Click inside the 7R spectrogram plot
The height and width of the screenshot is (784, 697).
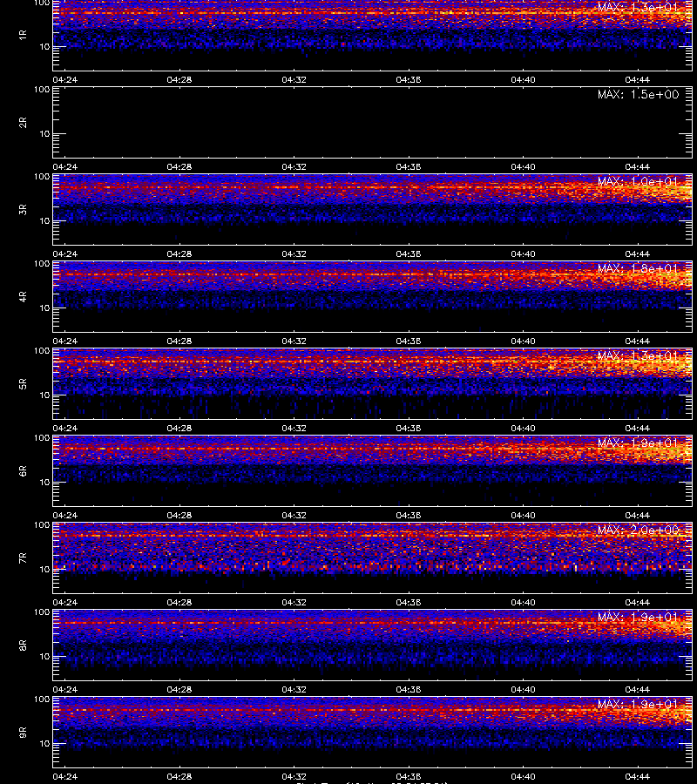coord(373,558)
